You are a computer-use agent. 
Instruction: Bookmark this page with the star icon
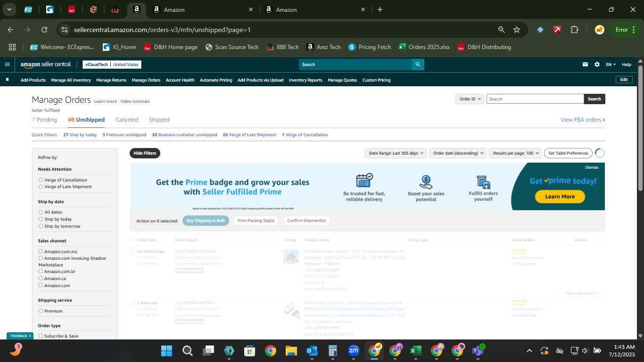517,30
